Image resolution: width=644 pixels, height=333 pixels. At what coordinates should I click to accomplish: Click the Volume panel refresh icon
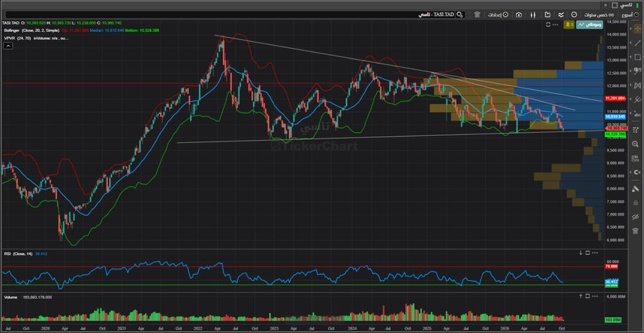(x=587, y=296)
